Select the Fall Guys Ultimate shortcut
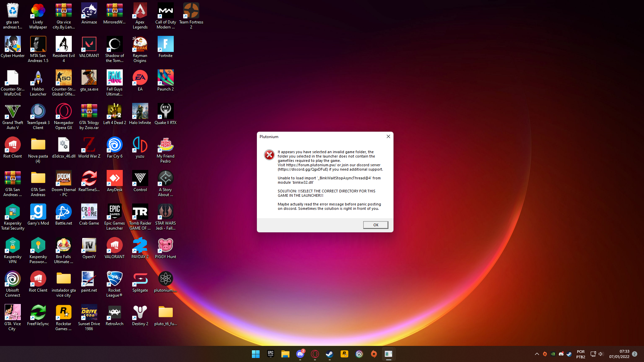Image resolution: width=644 pixels, height=362 pixels. [115, 83]
